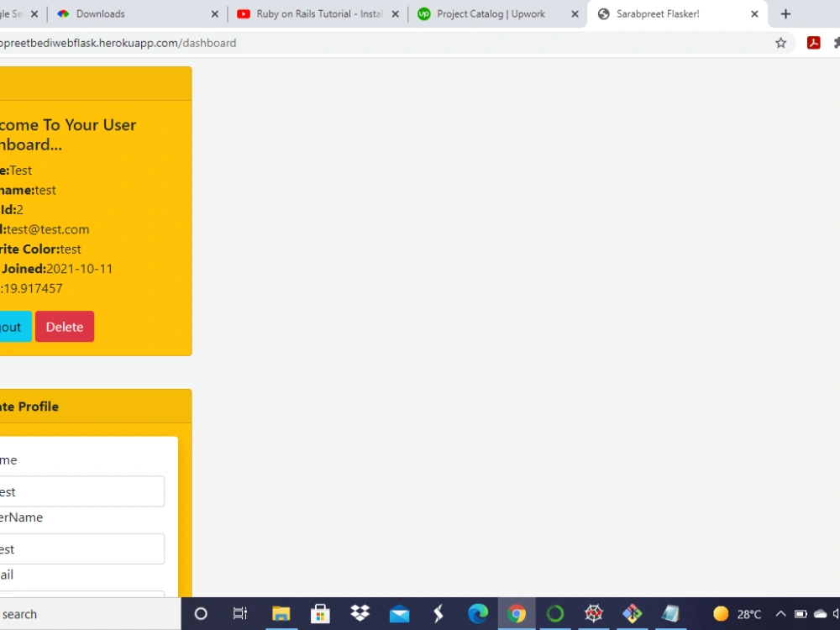The height and width of the screenshot is (630, 840).
Task: Click the red Delete button
Action: click(65, 326)
